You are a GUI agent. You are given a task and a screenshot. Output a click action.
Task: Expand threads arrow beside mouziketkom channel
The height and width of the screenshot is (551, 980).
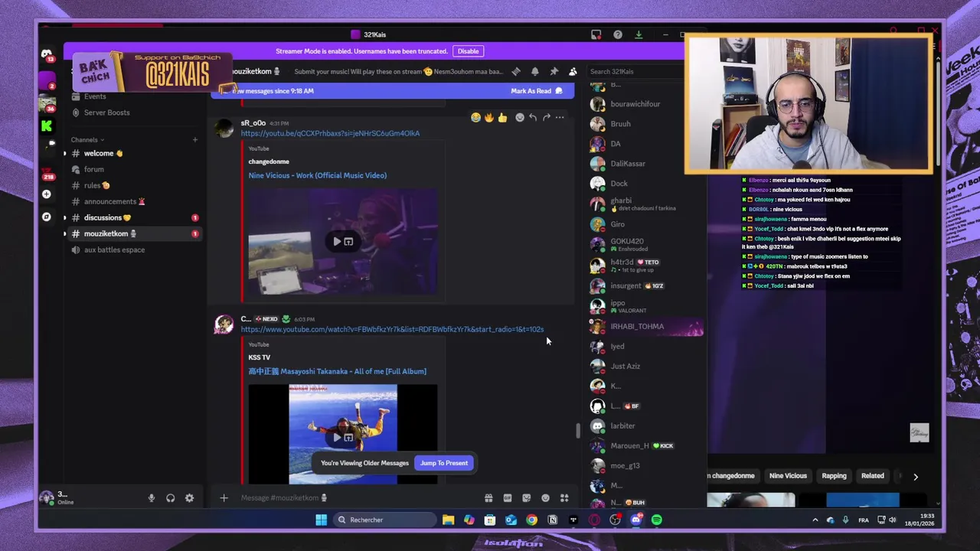(65, 233)
